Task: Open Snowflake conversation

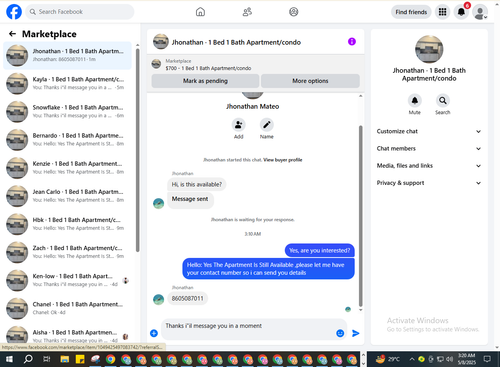Action: pos(67,111)
